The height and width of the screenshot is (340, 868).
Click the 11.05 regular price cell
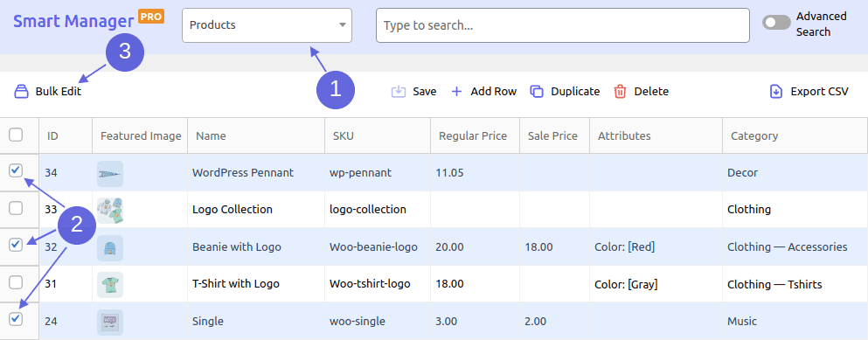click(475, 173)
